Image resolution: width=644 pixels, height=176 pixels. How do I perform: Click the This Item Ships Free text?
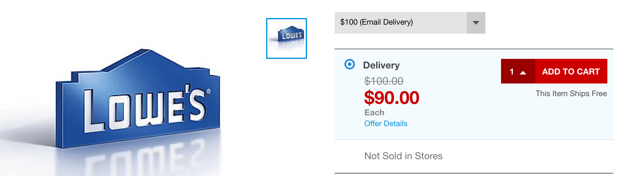click(x=571, y=93)
